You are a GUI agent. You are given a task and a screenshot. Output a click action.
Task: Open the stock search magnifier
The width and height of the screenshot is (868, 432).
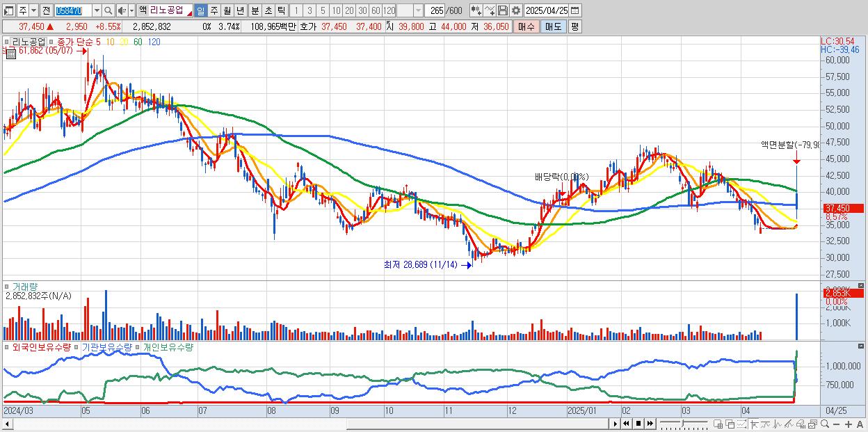(108, 10)
